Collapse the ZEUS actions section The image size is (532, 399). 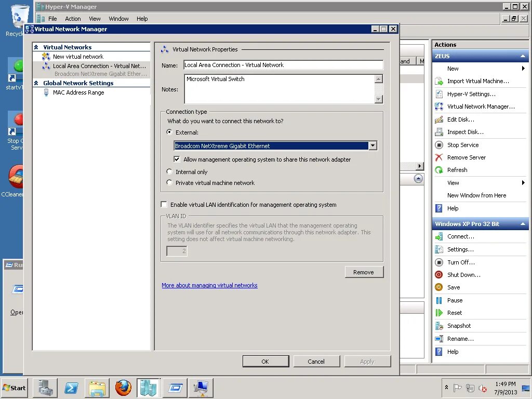coord(523,56)
